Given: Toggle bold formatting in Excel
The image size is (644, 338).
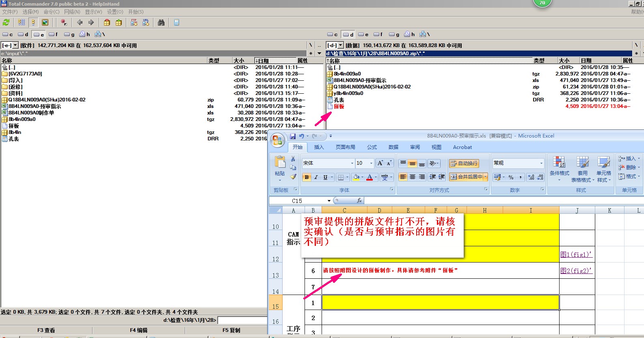Looking at the screenshot, I should [x=307, y=177].
